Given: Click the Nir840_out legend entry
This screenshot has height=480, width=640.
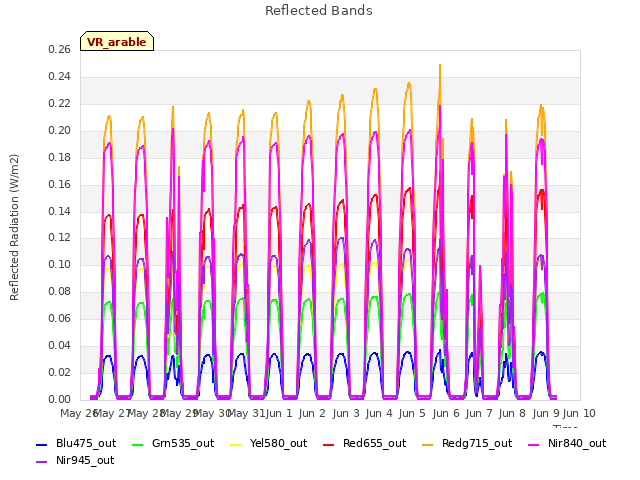Looking at the screenshot, I should (567, 443).
